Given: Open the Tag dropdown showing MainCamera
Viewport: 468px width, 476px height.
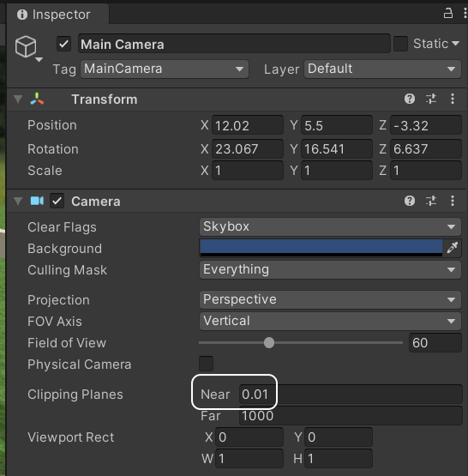Looking at the screenshot, I should 165,69.
